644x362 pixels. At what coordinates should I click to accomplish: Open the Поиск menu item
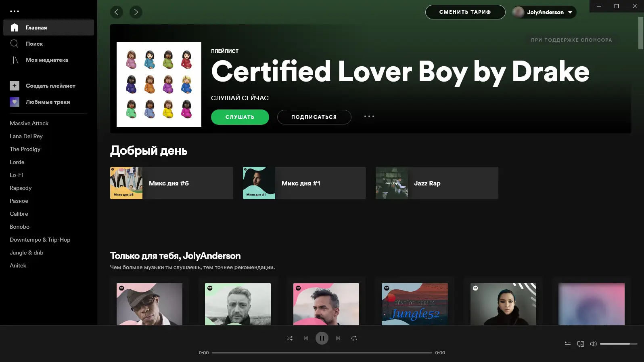pos(48,44)
